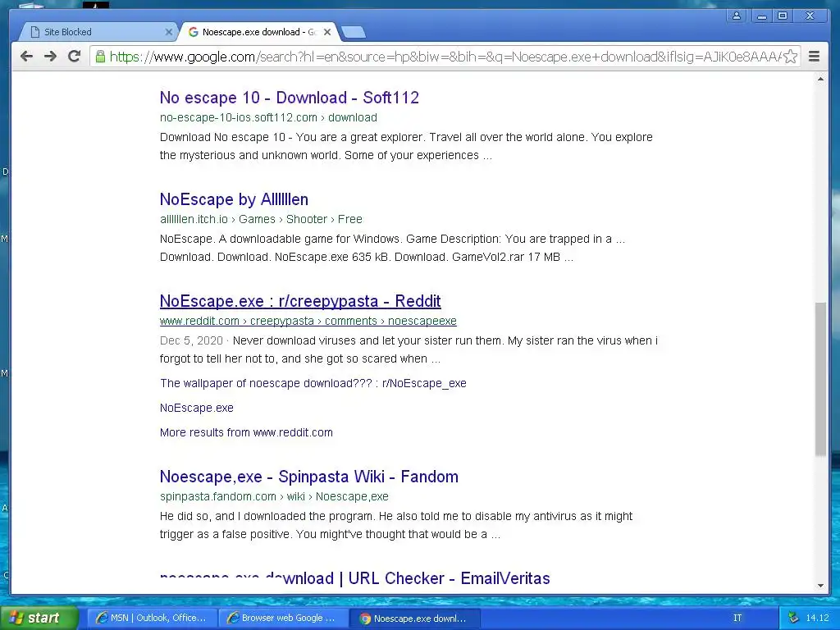Minimize the Chrome window
840x630 pixels.
761,16
